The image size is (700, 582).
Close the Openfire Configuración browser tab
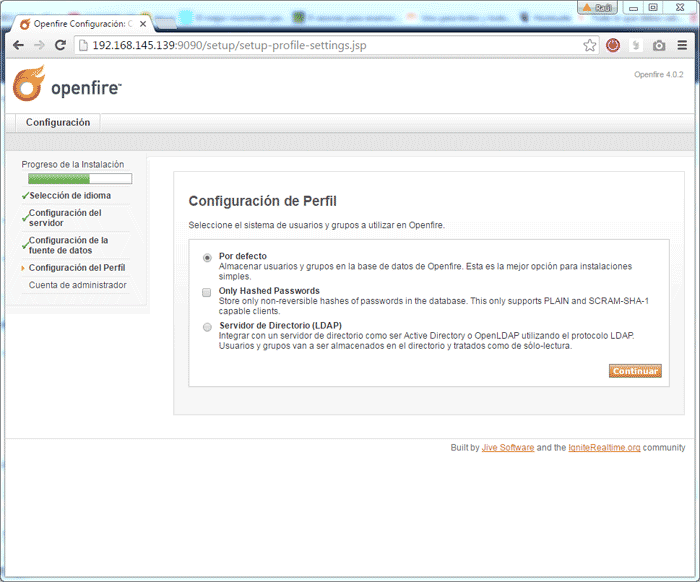[142, 23]
